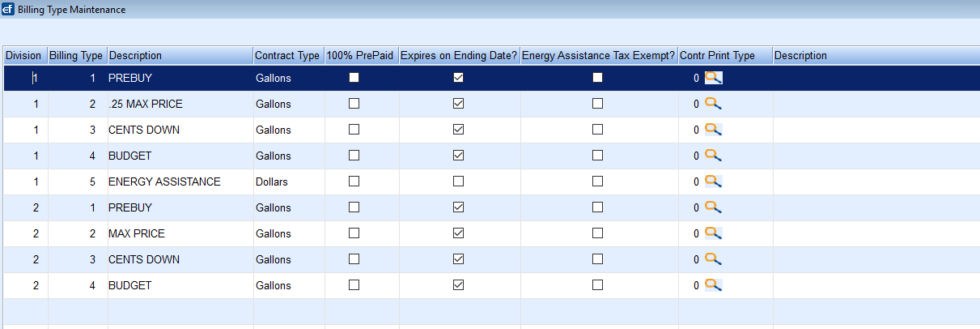Enable Expires on Ending Date for ENERGY ASSISTANCE
The width and height of the screenshot is (980, 329).
click(458, 182)
